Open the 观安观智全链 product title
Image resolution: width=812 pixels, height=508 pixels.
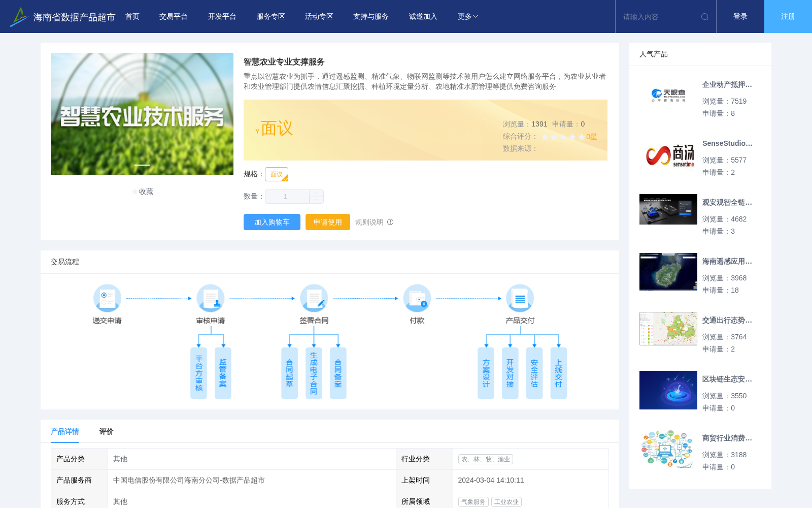point(727,202)
